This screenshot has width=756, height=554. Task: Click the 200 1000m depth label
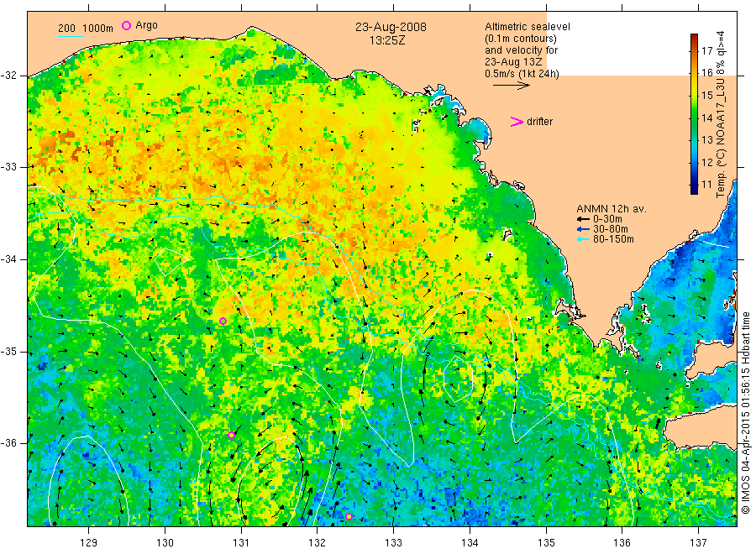86,29
